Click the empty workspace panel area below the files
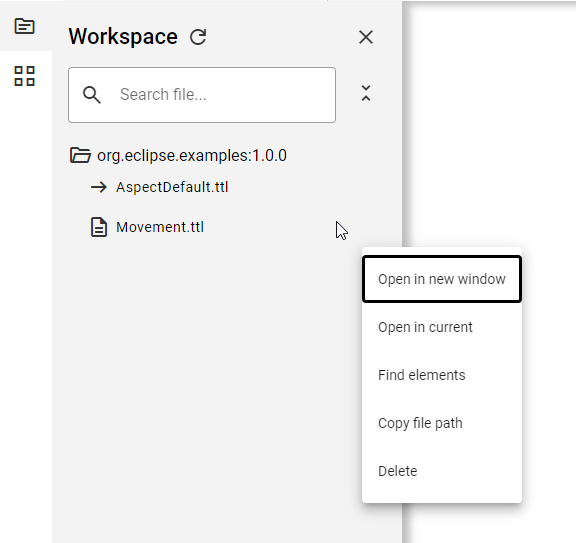 (x=206, y=386)
